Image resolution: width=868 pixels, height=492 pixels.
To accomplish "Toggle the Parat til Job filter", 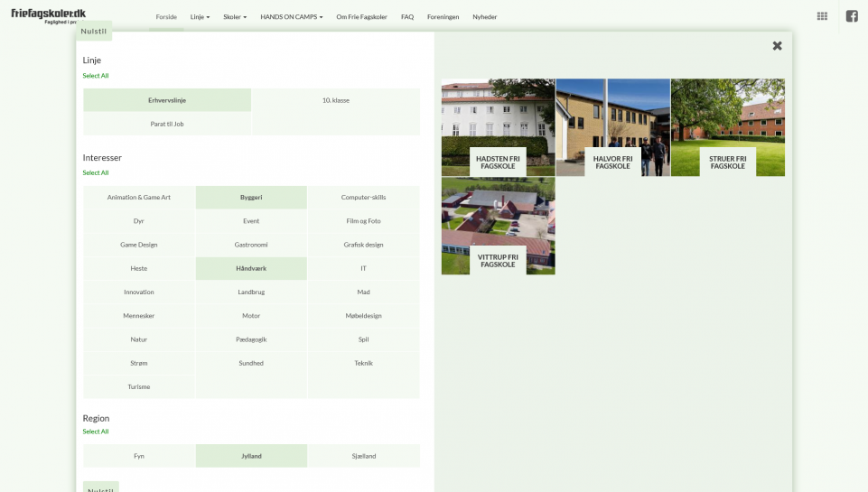I will (x=167, y=124).
